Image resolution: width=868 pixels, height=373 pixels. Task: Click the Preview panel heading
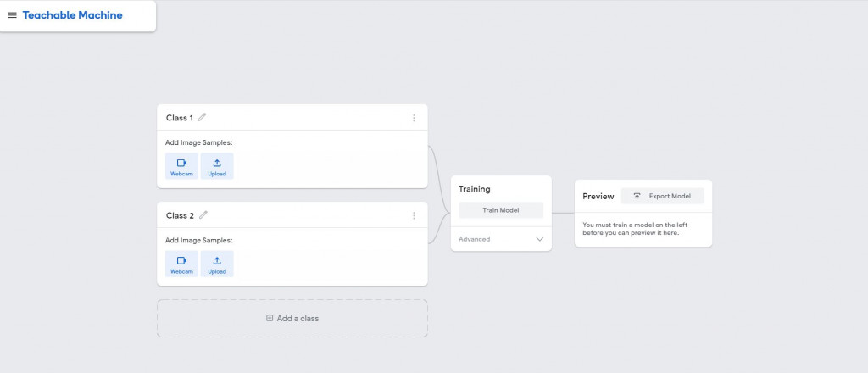(598, 196)
